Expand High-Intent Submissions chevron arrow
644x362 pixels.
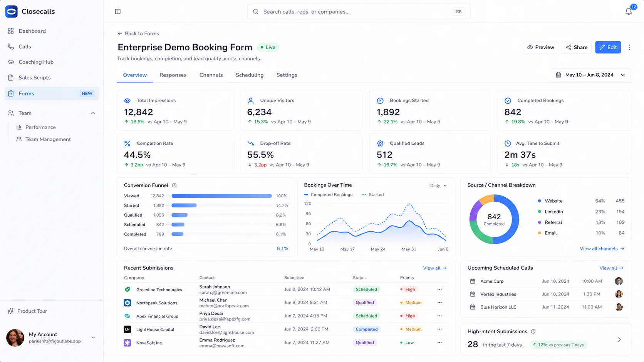(619, 339)
